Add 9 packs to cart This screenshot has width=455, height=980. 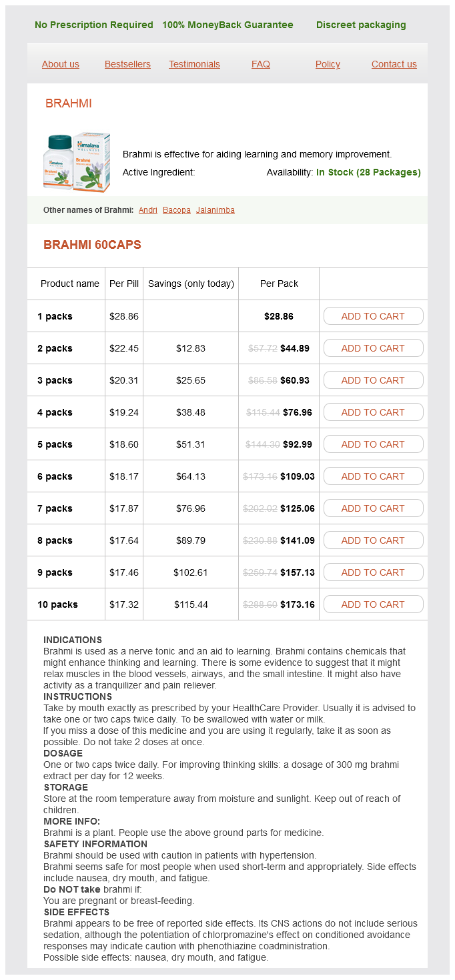point(373,572)
